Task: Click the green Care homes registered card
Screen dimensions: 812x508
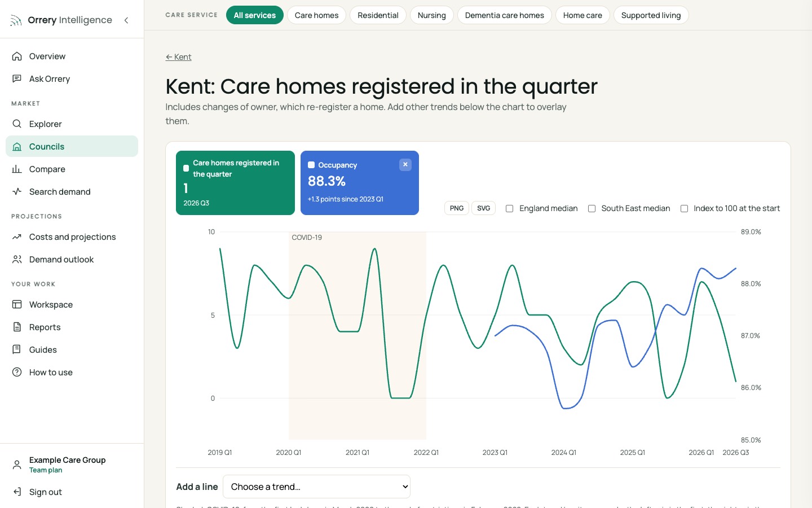Action: pos(235,183)
